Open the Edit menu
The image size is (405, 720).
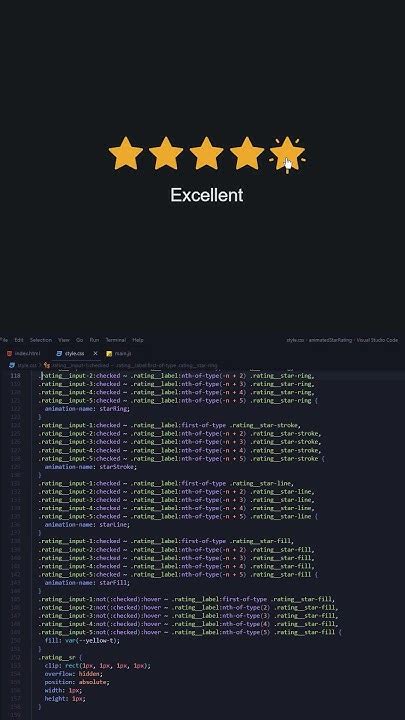[x=19, y=340]
